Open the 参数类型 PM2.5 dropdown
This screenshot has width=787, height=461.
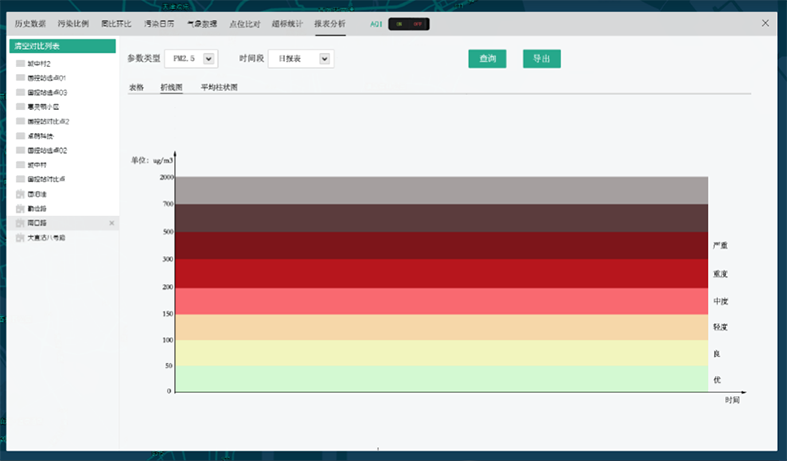pos(209,59)
